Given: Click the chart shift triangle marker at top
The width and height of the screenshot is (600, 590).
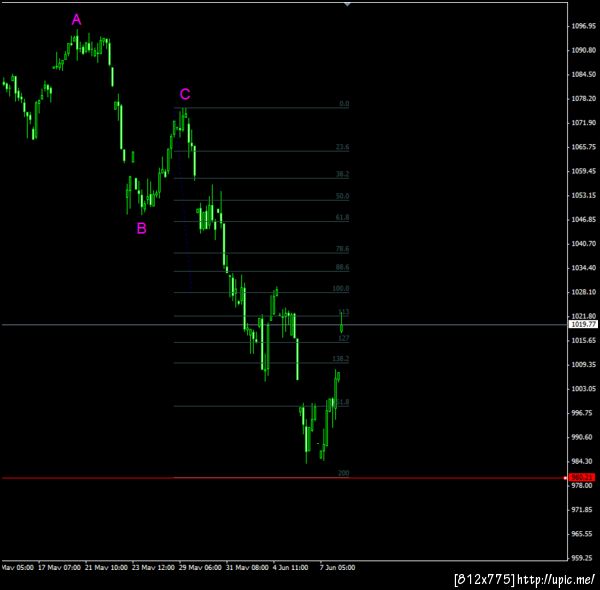Looking at the screenshot, I should 347,4.
